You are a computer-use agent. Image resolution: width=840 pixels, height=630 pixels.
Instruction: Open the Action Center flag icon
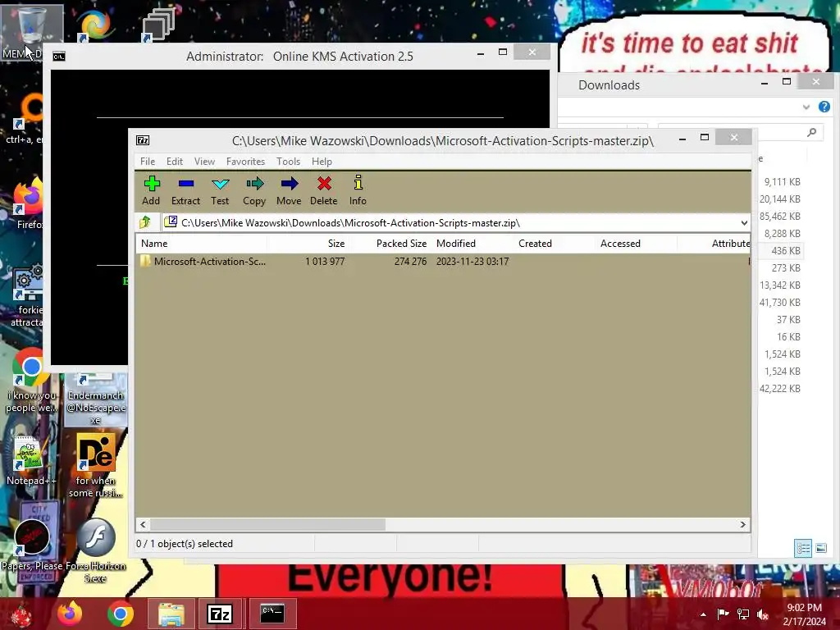pos(723,614)
